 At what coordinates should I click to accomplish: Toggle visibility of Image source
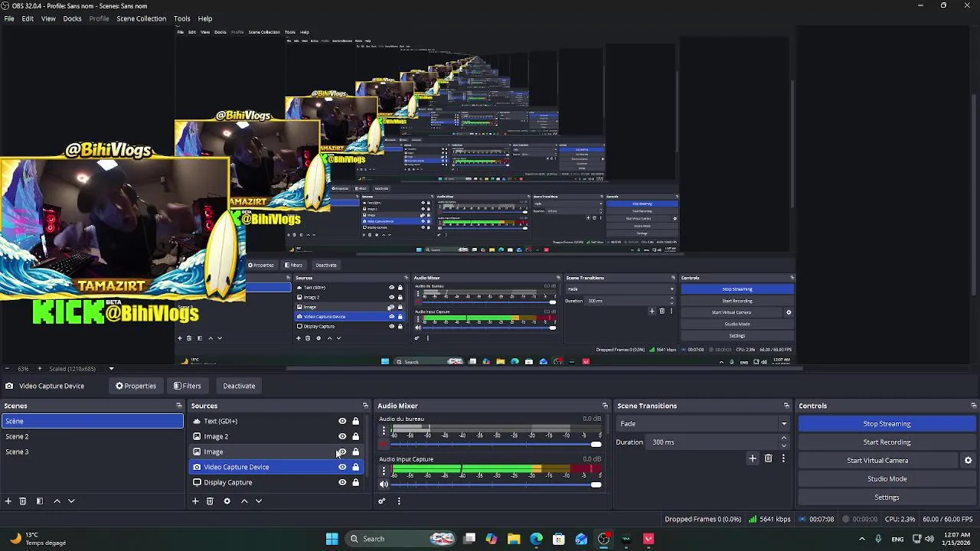tap(342, 452)
